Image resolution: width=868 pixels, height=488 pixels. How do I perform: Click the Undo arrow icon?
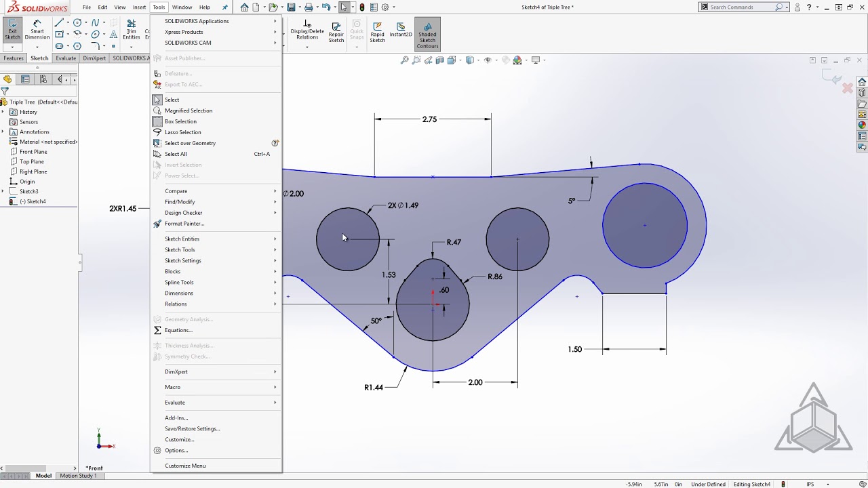tap(326, 7)
